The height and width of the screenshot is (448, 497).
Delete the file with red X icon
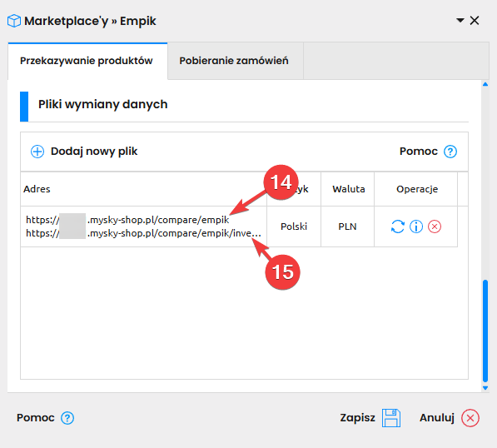pos(435,226)
